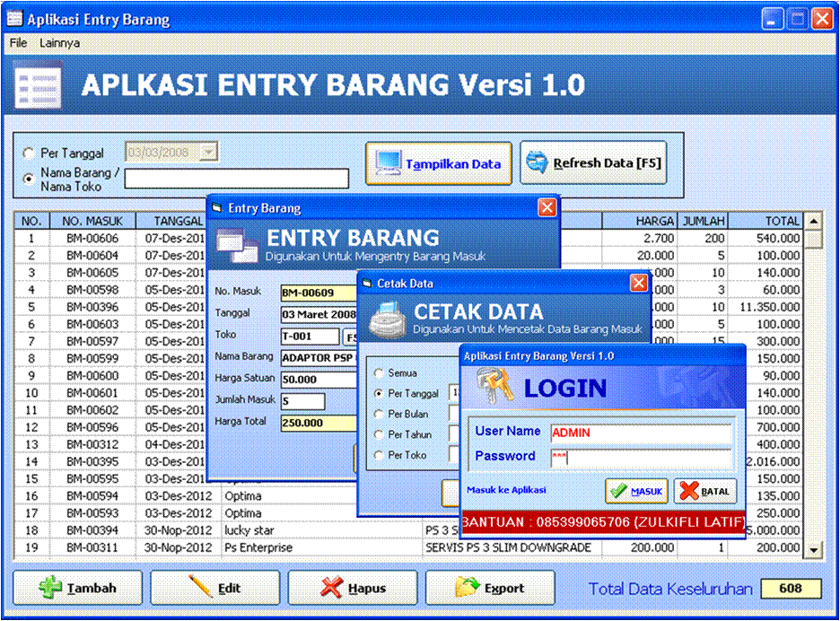Select the Semua option in Cetak Data
Screen dimensions: 840x621
click(380, 372)
